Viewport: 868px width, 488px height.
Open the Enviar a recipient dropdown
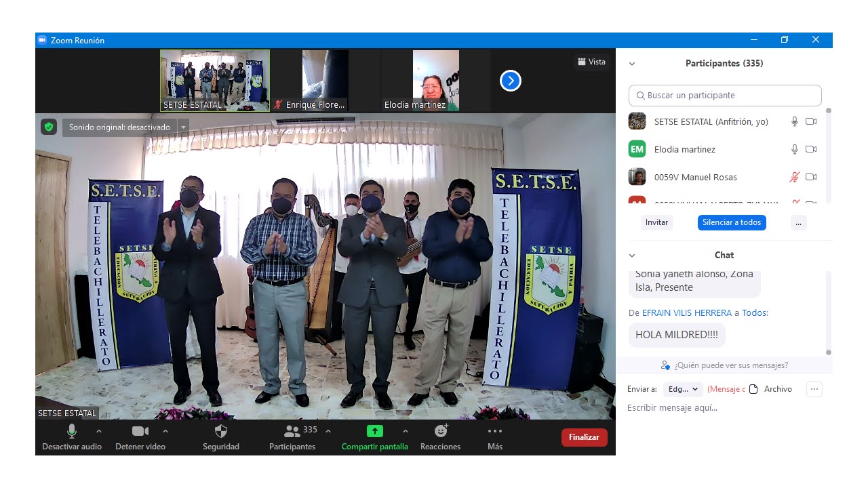[684, 389]
